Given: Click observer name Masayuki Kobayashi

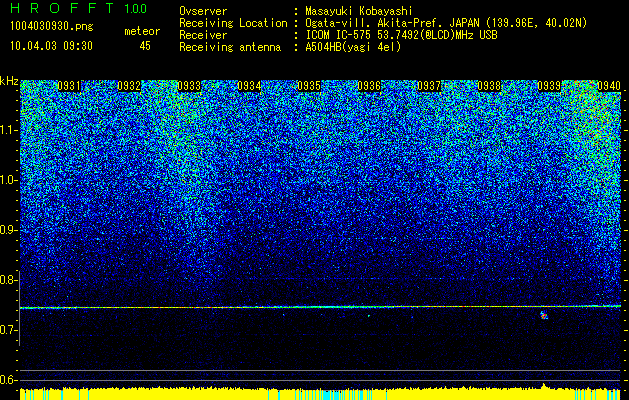Looking at the screenshot, I should pyautogui.click(x=359, y=11).
